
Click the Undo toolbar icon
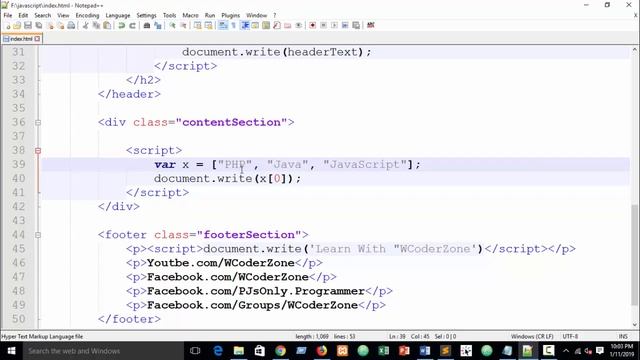[x=122, y=26]
